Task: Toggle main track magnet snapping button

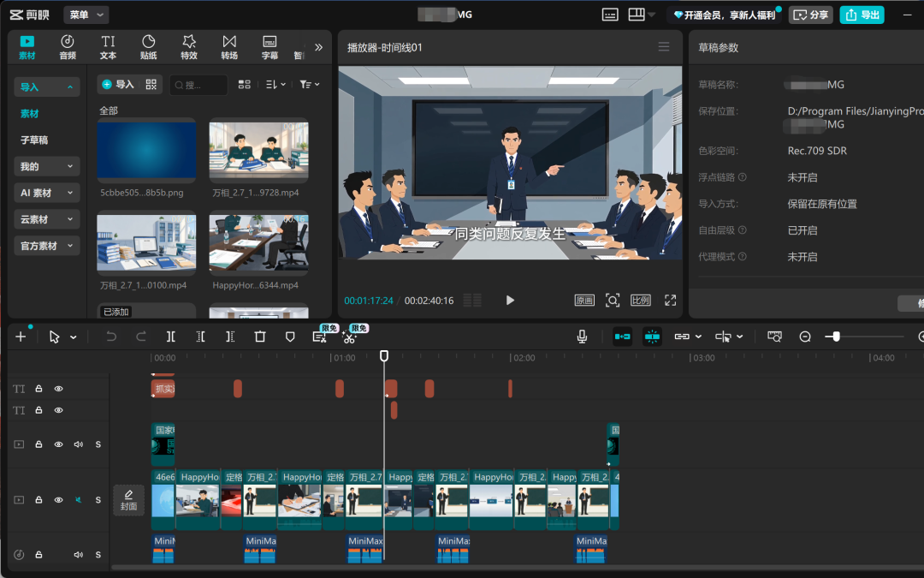Action: (x=622, y=337)
